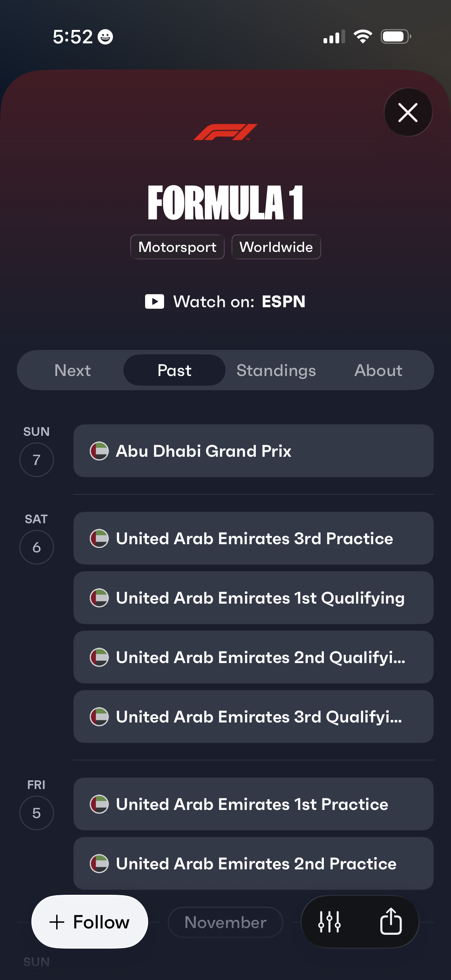Select the Past tab

click(174, 370)
